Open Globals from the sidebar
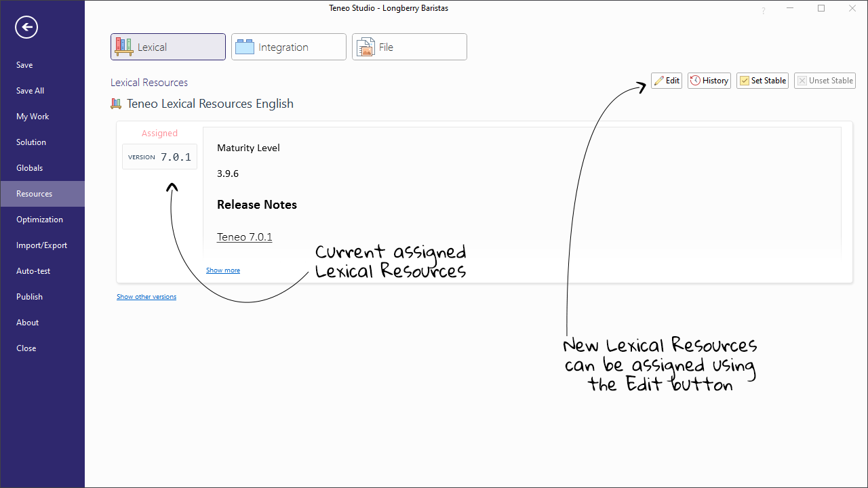868x488 pixels. (42, 168)
